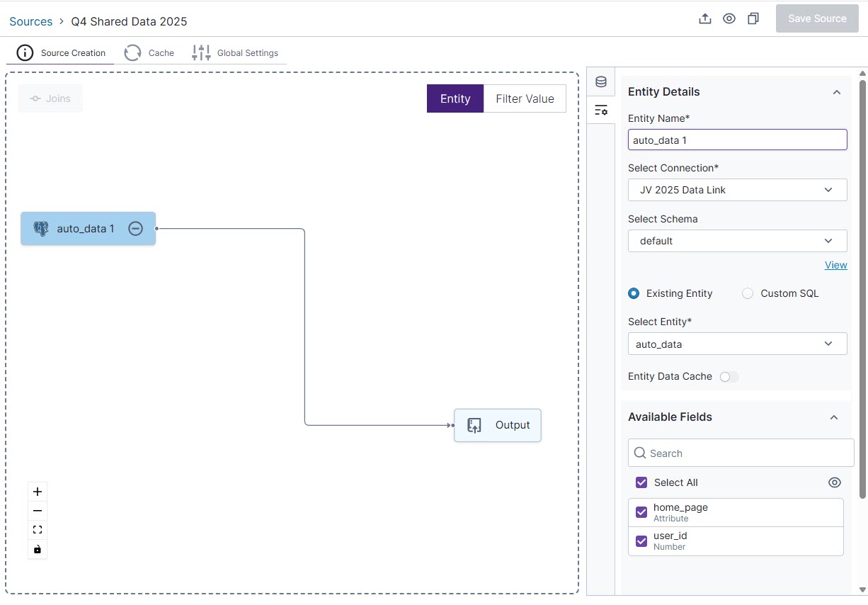Zoom out on the canvas
This screenshot has height=605, width=868.
(x=38, y=511)
